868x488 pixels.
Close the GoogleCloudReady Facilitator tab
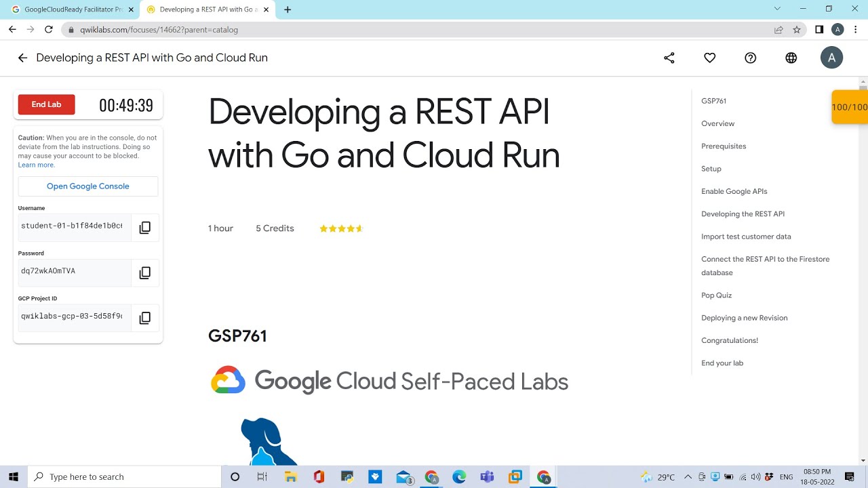131,9
